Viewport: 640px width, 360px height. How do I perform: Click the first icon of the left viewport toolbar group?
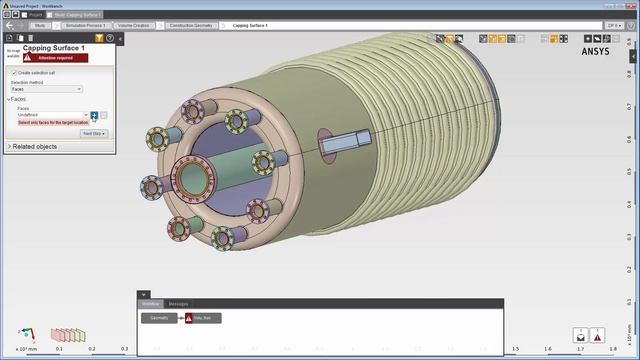440,39
